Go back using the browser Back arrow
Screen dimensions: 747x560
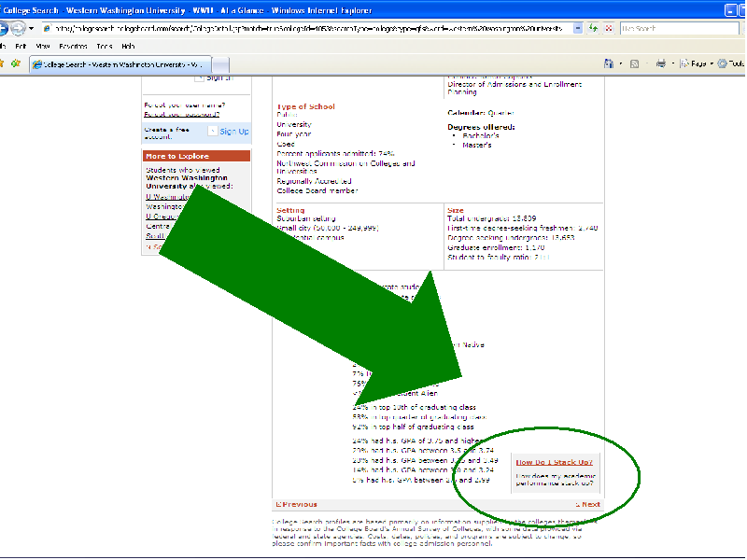click(x=3, y=29)
